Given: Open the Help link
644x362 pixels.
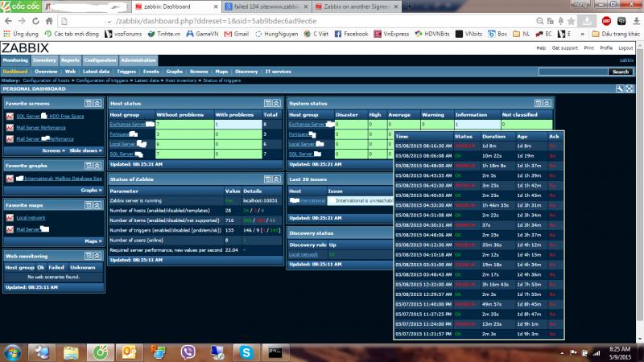Looking at the screenshot, I should coord(541,48).
